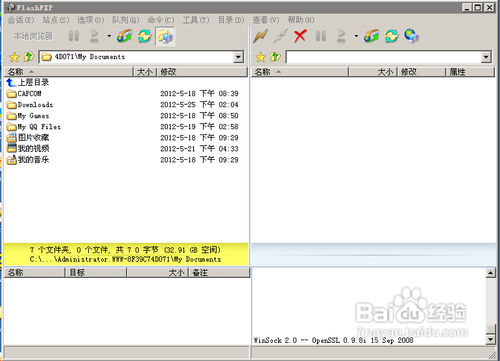Expand remote path dropdown arrow
The image size is (500, 361).
point(486,57)
